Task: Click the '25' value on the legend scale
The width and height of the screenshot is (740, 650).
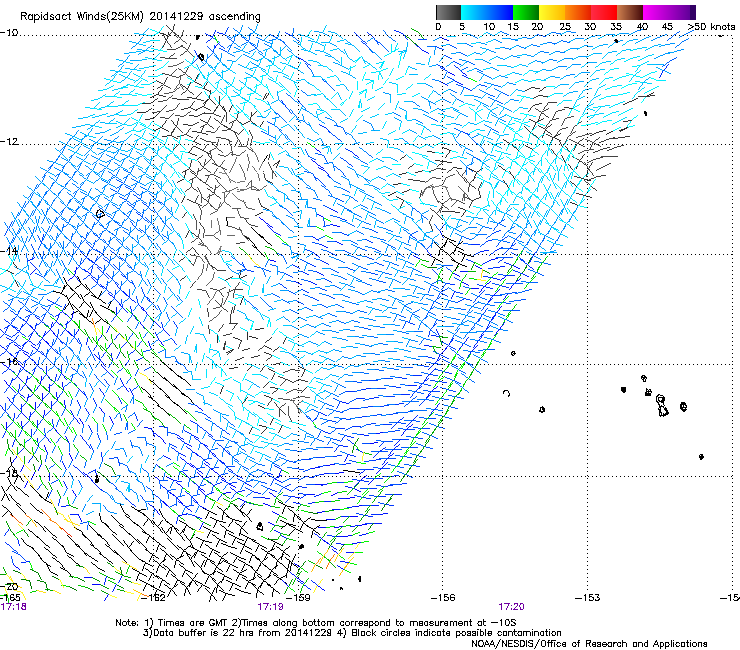Action: tap(564, 27)
